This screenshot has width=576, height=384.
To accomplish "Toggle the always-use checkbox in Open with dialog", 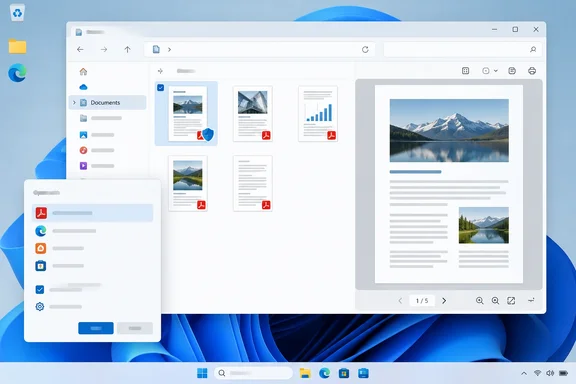I will (x=40, y=290).
